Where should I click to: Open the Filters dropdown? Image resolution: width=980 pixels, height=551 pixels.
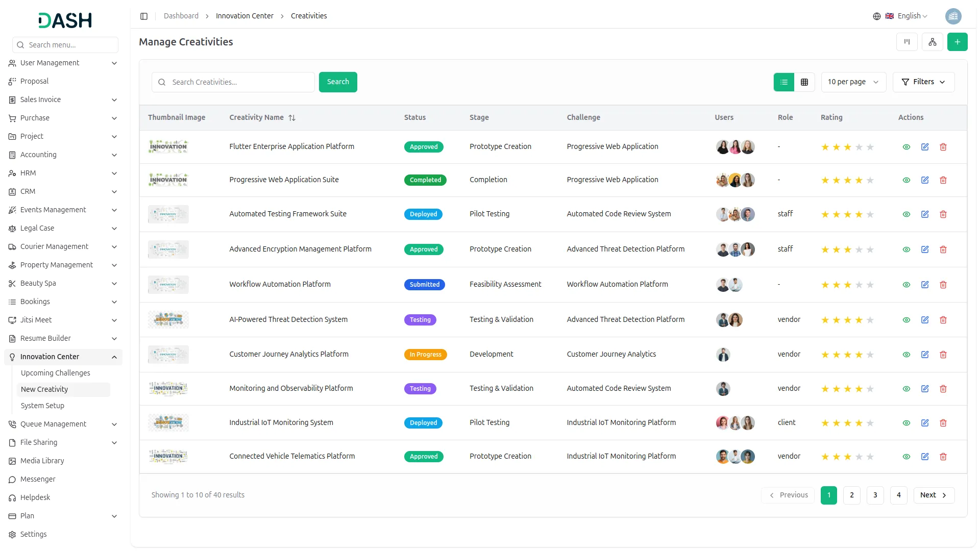[923, 82]
